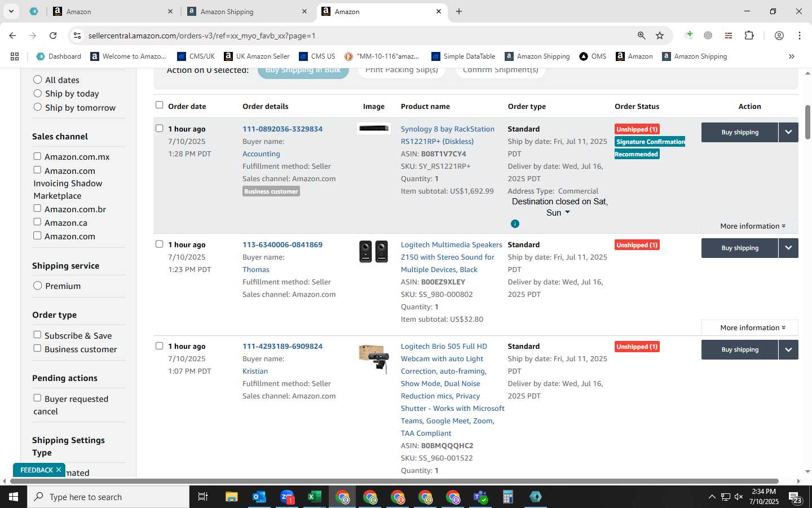Open the OMS bookmark
The width and height of the screenshot is (812, 508).
pos(593,56)
